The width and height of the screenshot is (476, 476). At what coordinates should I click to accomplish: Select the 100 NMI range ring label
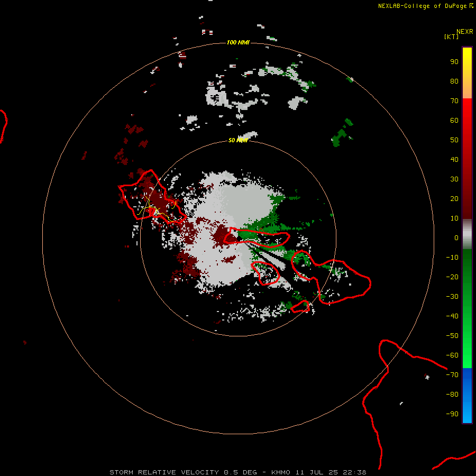tap(238, 42)
